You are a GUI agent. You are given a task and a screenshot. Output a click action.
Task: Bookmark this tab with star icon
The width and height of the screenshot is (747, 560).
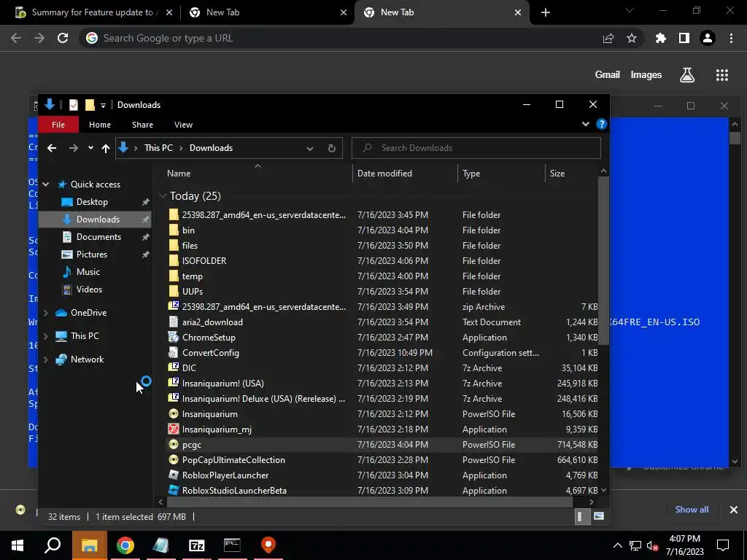(x=632, y=38)
